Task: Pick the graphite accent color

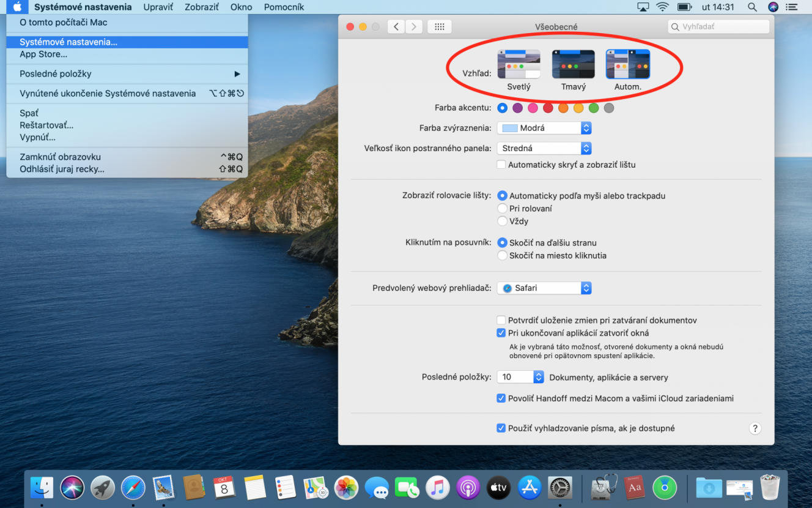Action: tap(609, 108)
